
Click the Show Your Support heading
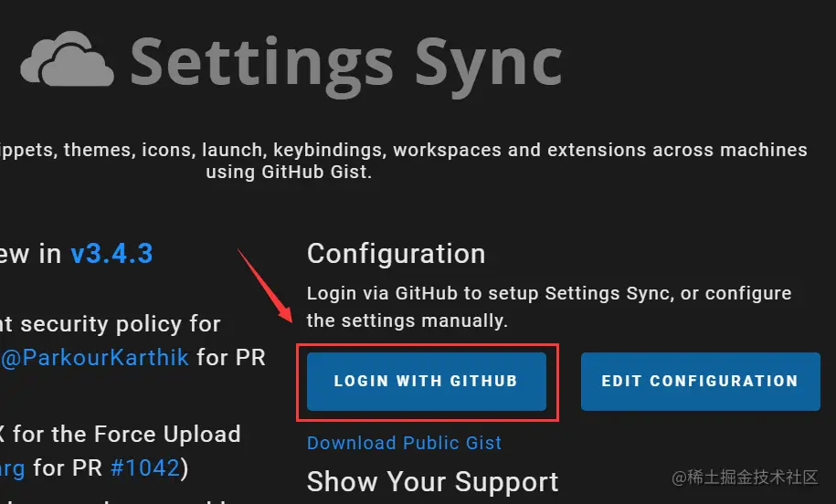tap(432, 481)
